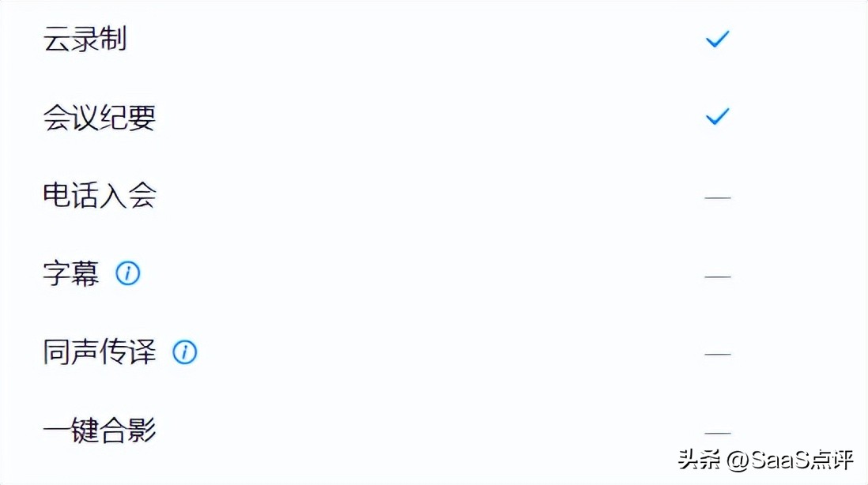Click the circled i icon after 同声传译
Image resolution: width=868 pixels, height=485 pixels.
[184, 352]
